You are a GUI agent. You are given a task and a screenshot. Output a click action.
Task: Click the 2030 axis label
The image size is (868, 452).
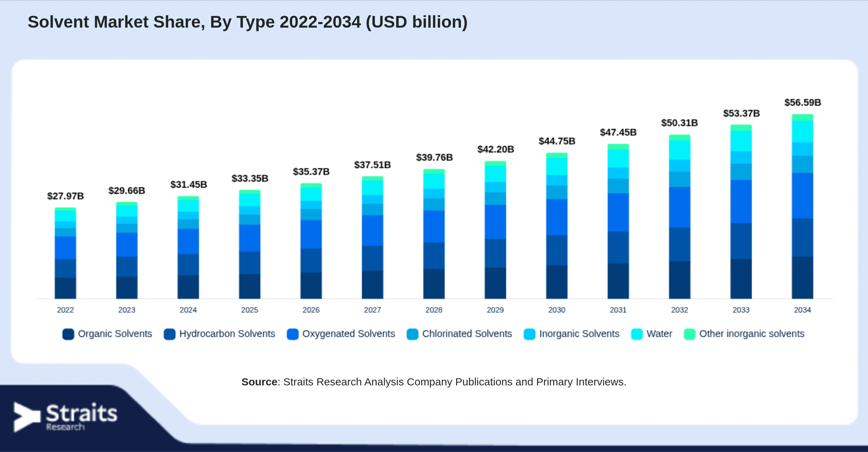[x=557, y=310]
